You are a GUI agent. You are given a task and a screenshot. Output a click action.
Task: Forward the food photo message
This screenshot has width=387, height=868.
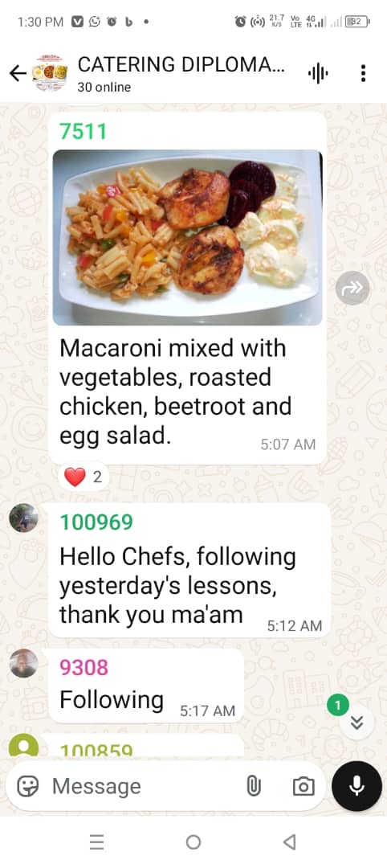click(352, 288)
